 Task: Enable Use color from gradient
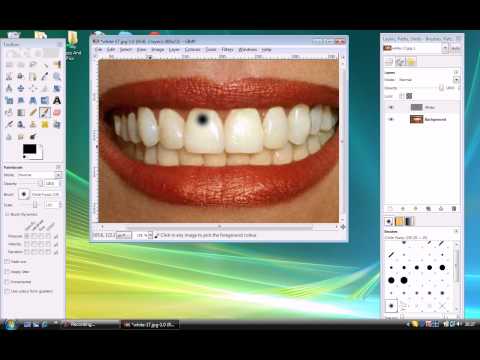[x=7, y=291]
